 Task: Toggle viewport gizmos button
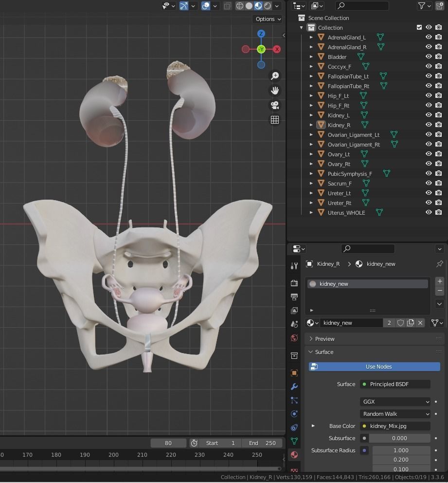pyautogui.click(x=184, y=6)
